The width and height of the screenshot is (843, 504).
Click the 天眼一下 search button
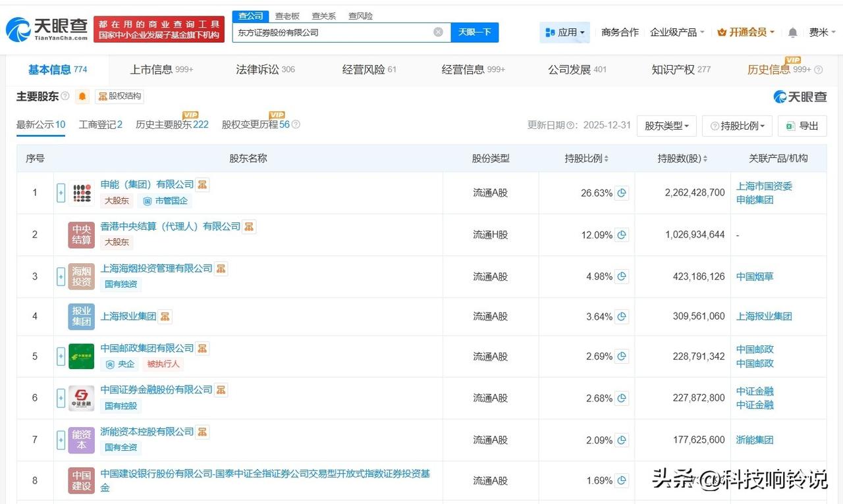[475, 32]
